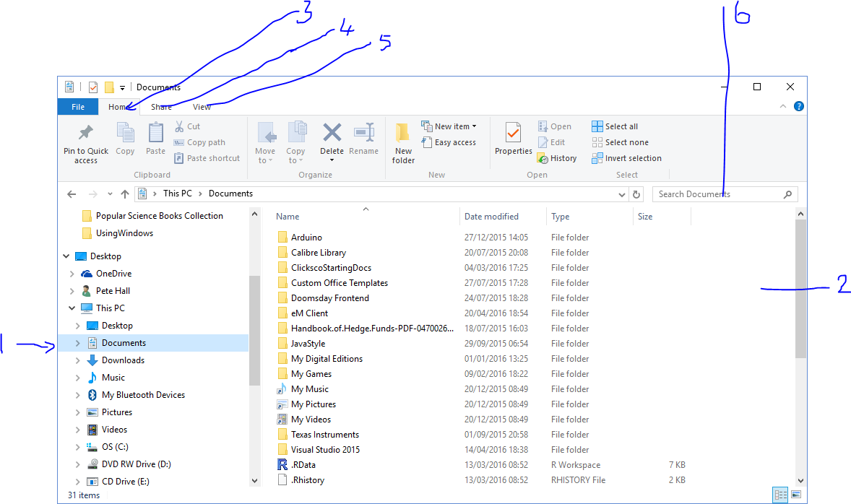Click the Help question mark icon
The width and height of the screenshot is (851, 504).
pos(798,106)
